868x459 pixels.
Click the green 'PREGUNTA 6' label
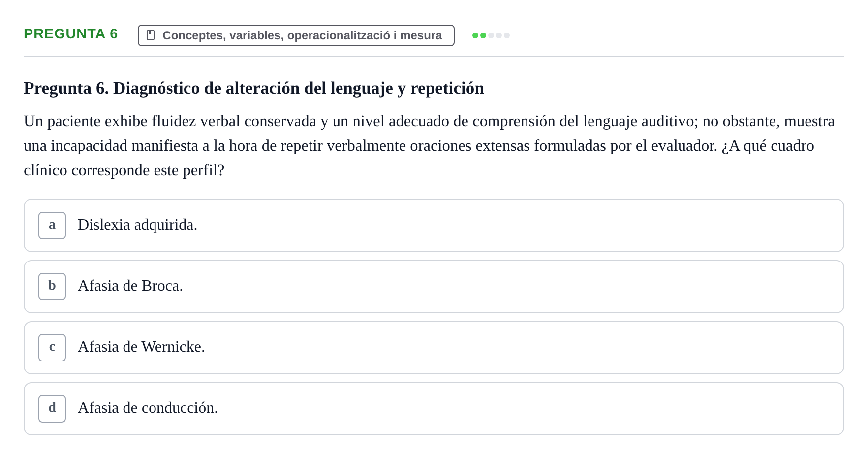click(x=71, y=34)
